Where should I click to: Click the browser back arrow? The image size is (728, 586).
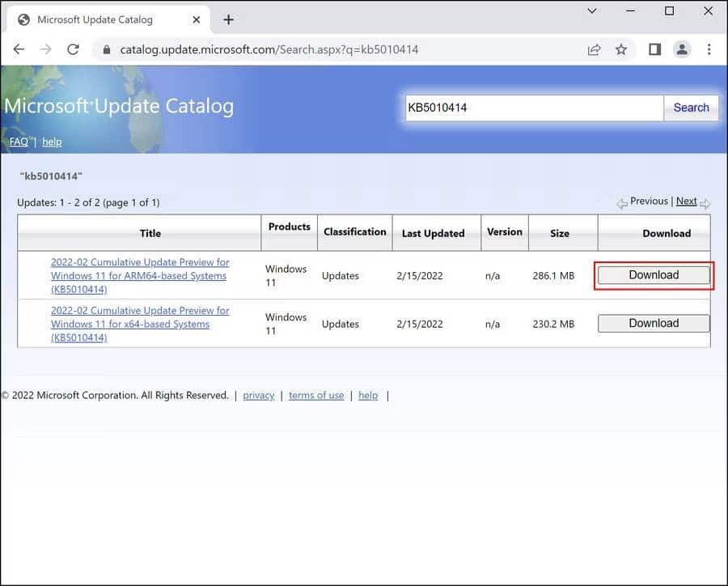coord(19,49)
